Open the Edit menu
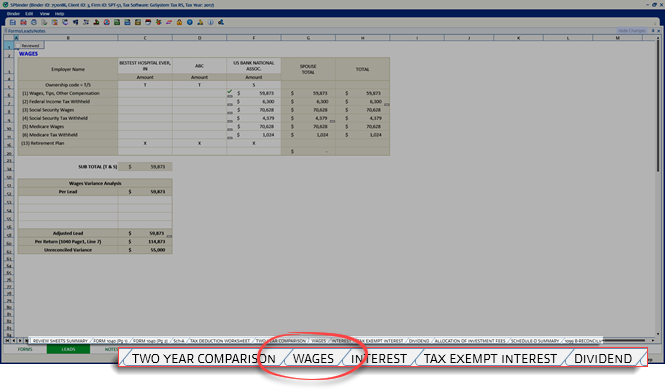 [x=29, y=14]
